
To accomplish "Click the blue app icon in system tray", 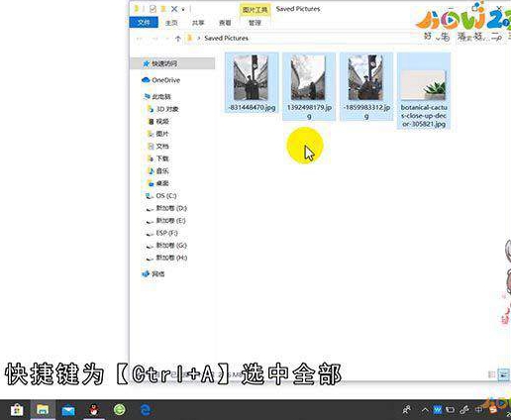I will point(438,410).
